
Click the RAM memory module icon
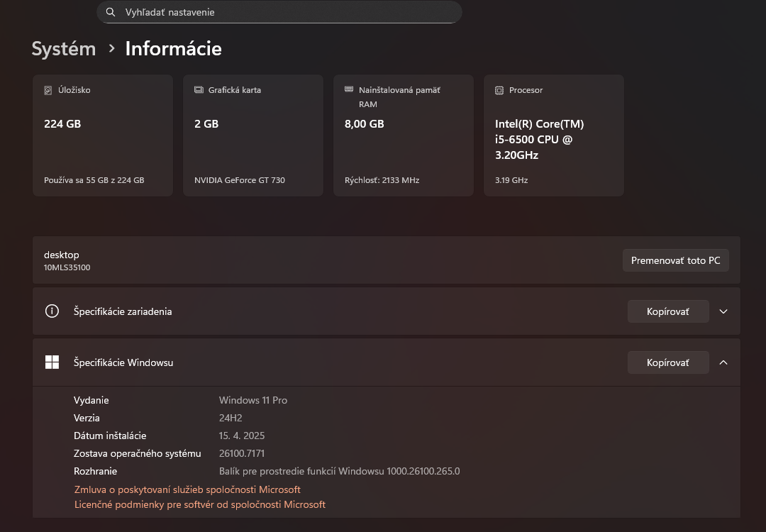(348, 90)
